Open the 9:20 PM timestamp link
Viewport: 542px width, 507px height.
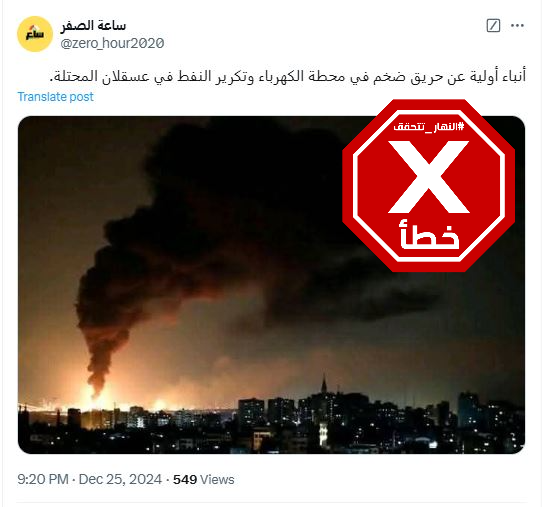pos(43,479)
